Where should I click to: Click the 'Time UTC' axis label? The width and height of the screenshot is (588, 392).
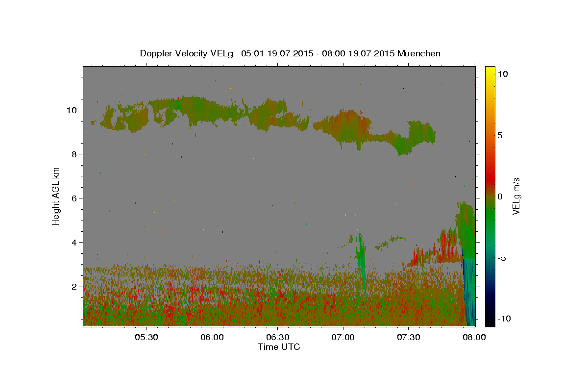click(279, 347)
